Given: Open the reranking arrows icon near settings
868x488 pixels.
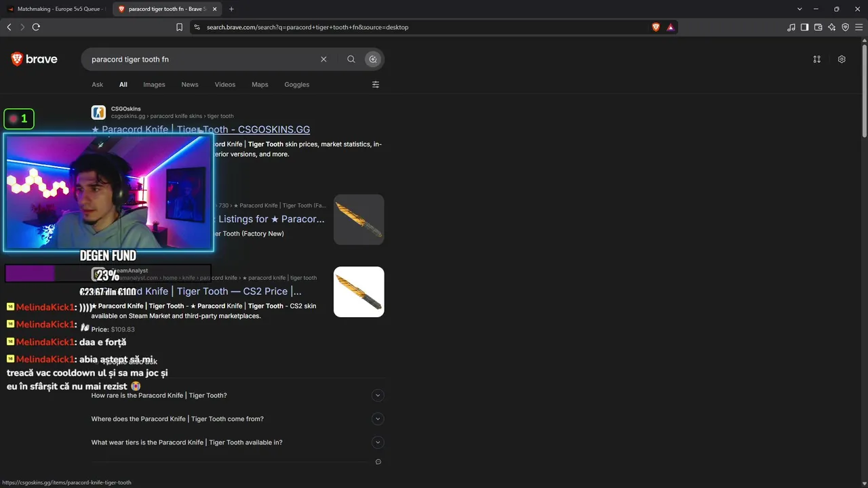Looking at the screenshot, I should coord(817,59).
